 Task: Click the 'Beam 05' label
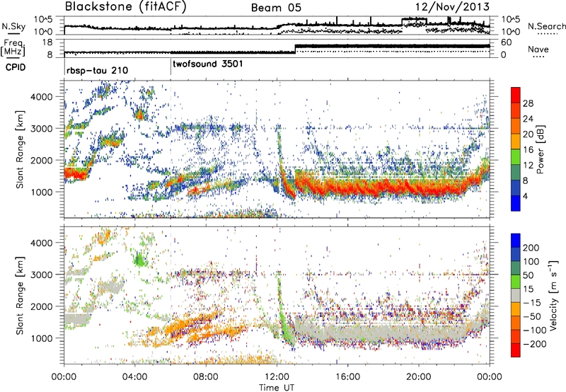click(276, 8)
